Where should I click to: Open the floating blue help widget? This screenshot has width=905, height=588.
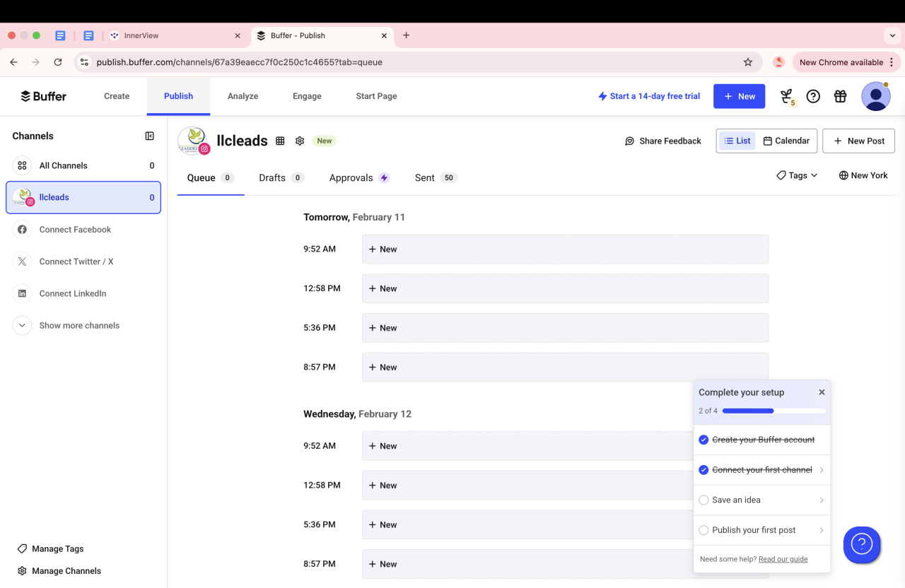pos(862,544)
